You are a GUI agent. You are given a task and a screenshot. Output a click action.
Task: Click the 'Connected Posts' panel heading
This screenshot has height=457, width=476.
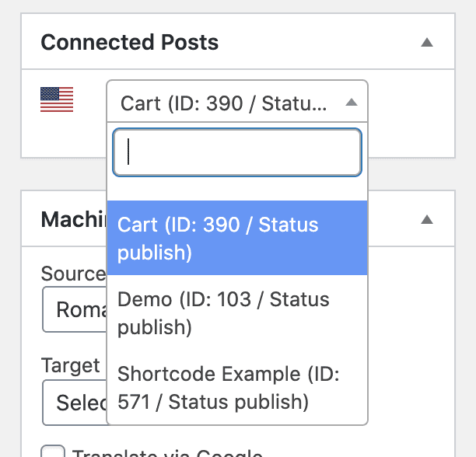tap(129, 43)
